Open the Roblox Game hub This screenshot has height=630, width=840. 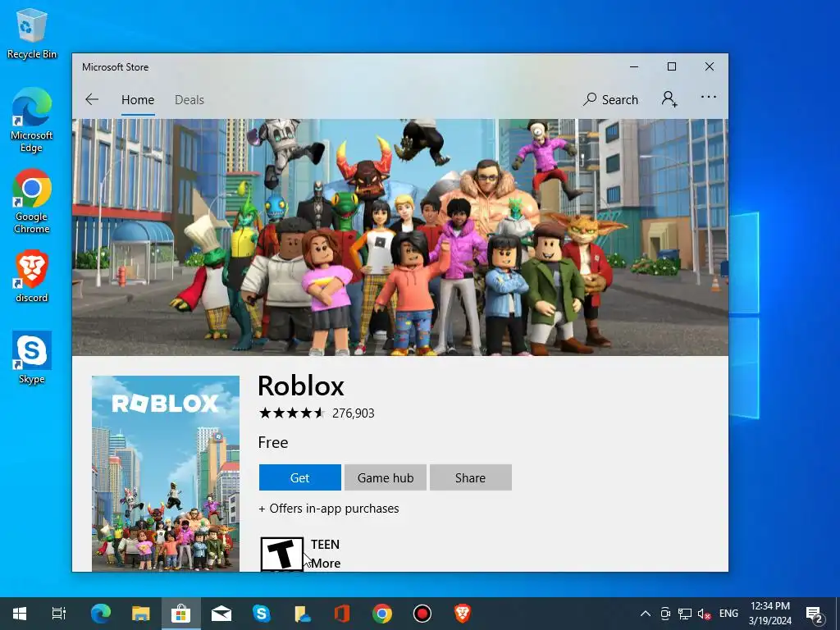(386, 477)
